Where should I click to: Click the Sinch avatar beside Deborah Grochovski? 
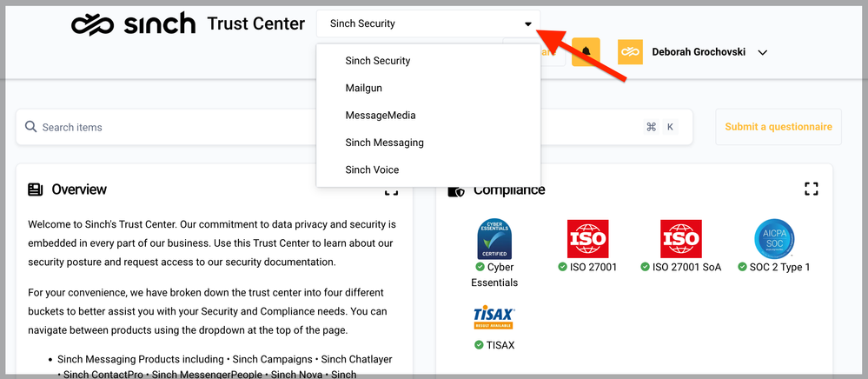point(630,52)
